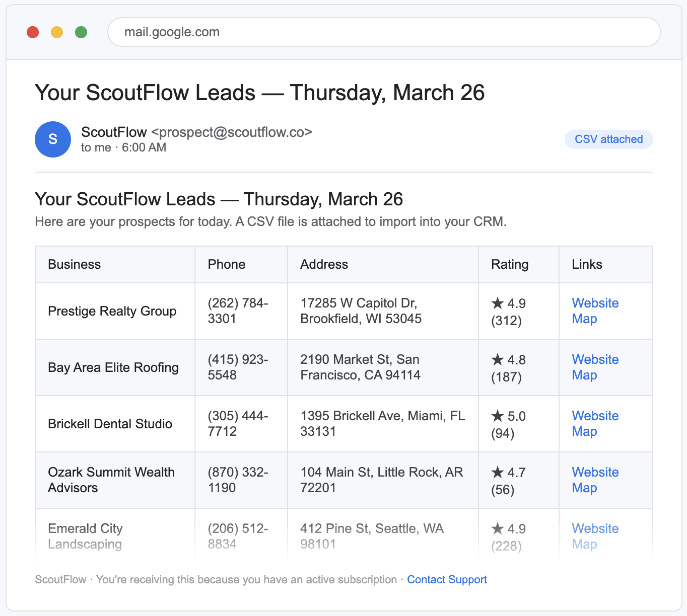Click the 2190 Market St address
Screen dimensions: 687x616
[x=360, y=367]
